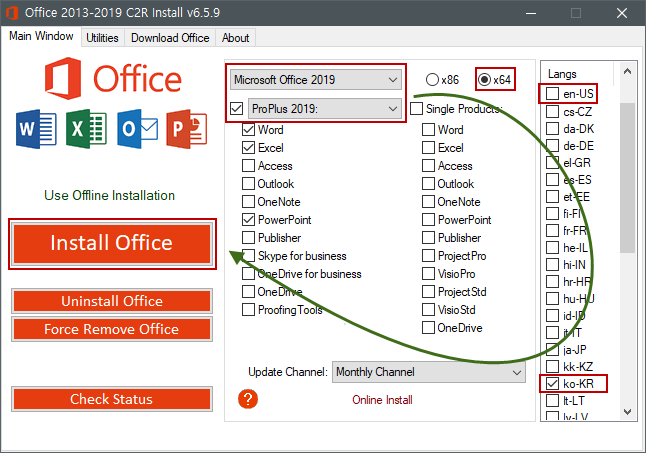Check ProofingTools checkbox
The image size is (646, 453).
(248, 310)
